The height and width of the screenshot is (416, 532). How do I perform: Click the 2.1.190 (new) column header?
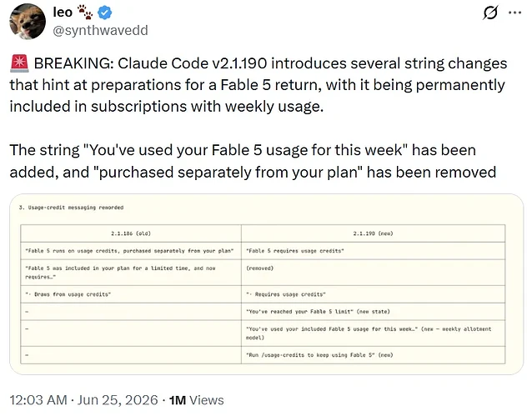coord(374,233)
